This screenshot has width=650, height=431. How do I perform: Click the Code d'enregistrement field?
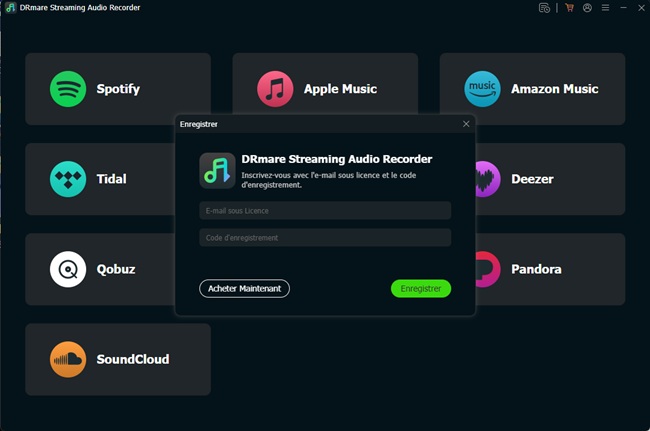coord(325,237)
